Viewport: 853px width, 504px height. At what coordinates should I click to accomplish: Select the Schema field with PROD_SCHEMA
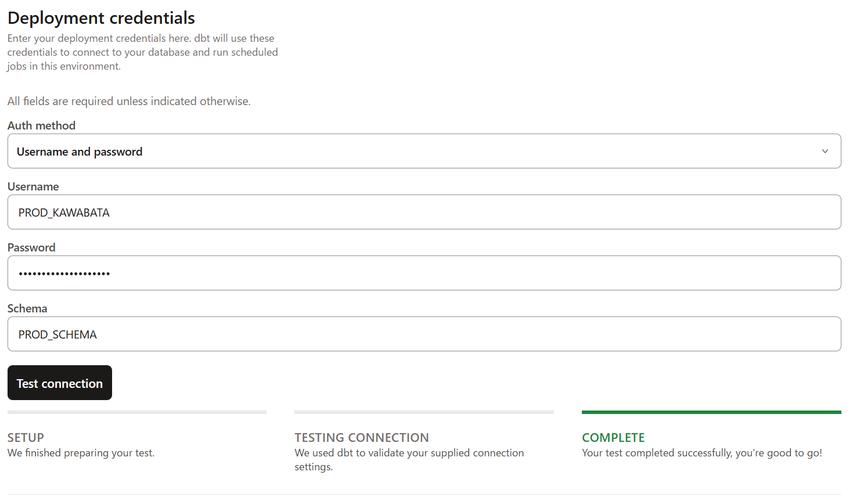click(x=424, y=334)
